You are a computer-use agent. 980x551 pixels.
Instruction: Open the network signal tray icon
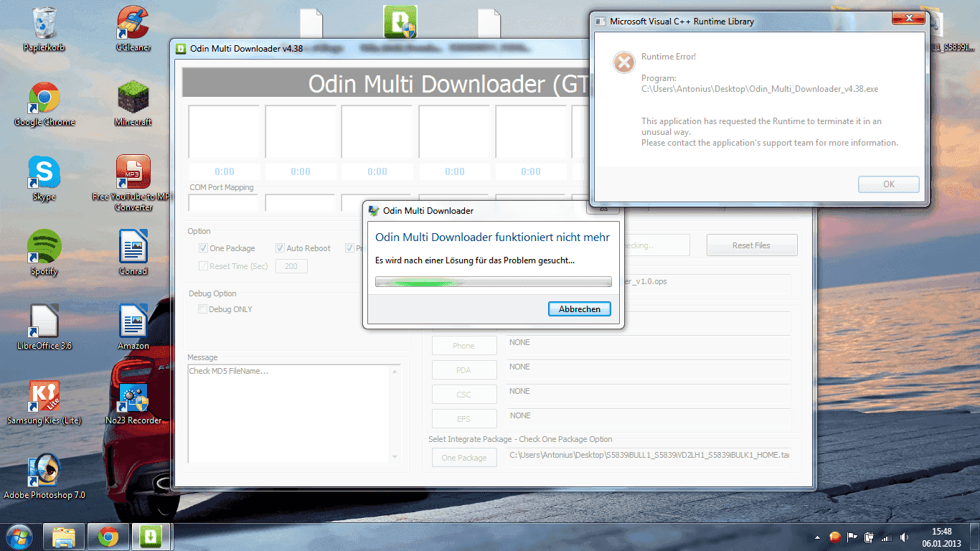[x=887, y=537]
